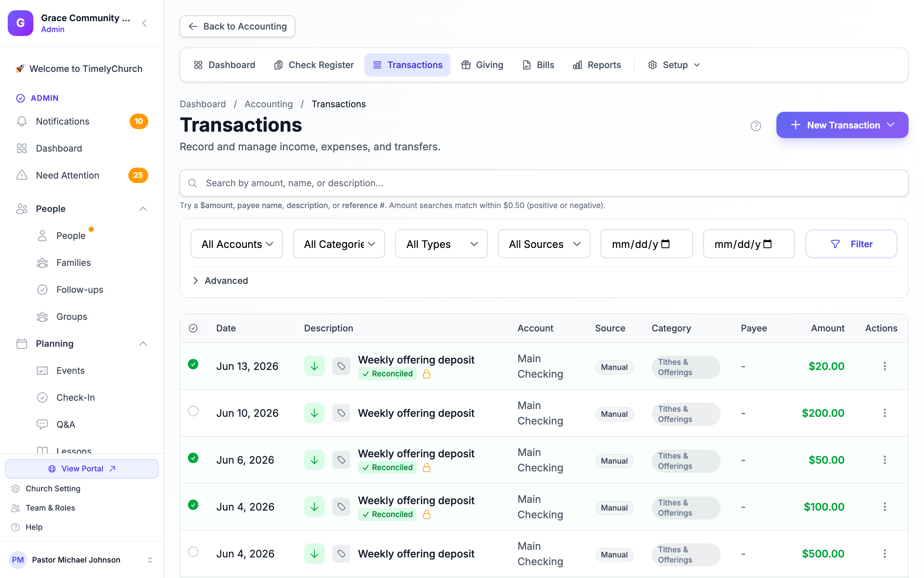The image size is (924, 578).
Task: Click the tag icon in the Jun 6, 2026 row
Action: (x=341, y=460)
